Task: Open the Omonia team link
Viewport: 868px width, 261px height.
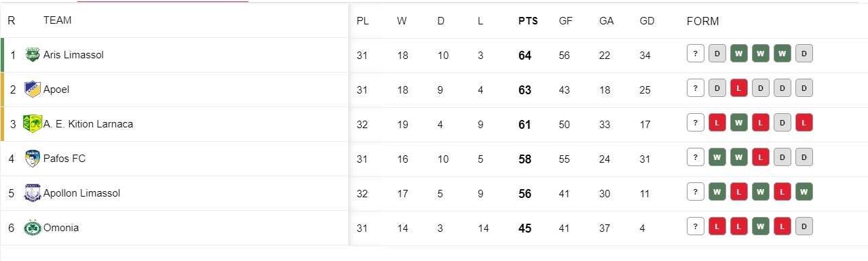Action: 61,228
